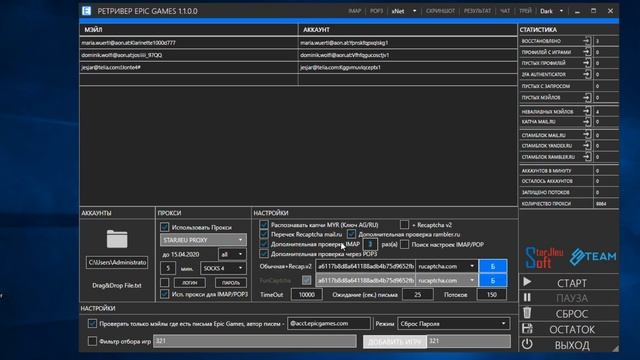
Task: Click the Drag&Drop File.txt label
Action: click(117, 285)
